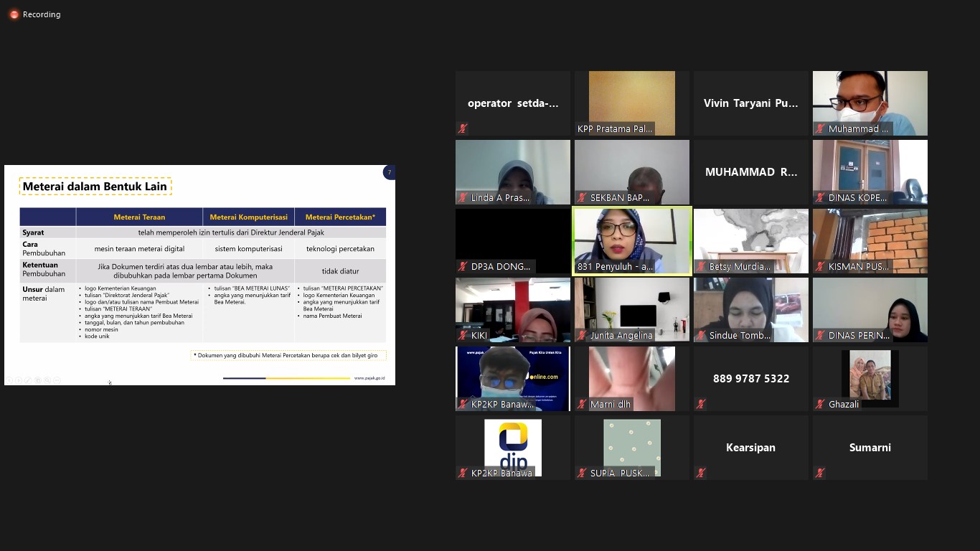Click muted mic icon on Sumarni tile

coord(821,474)
